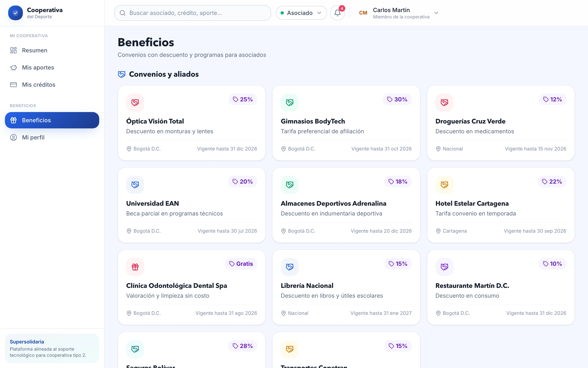This screenshot has height=368, width=588.
Task: Click 'Vigente hasta 15 nov 2026' text
Action: (536, 149)
